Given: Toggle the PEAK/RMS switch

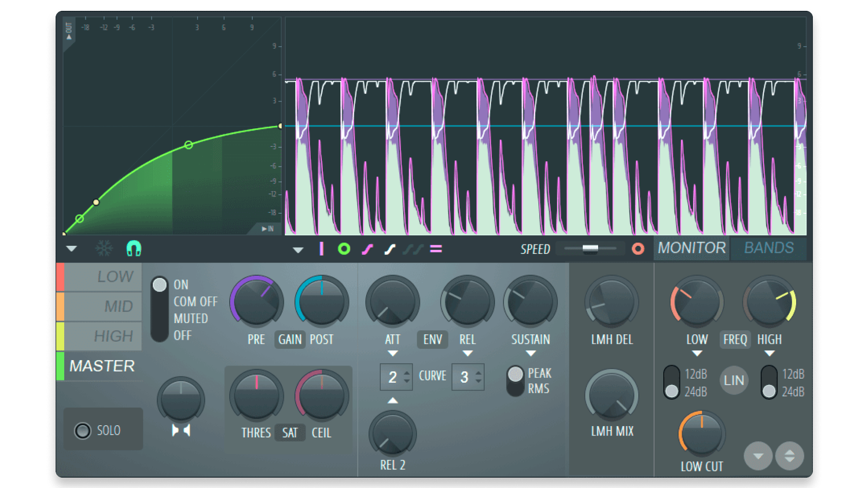Looking at the screenshot, I should coord(515,381).
